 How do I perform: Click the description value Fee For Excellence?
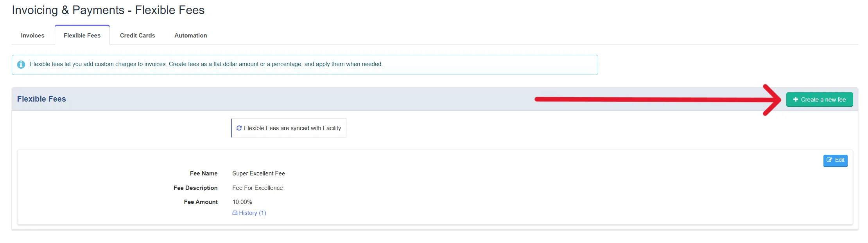coord(257,188)
